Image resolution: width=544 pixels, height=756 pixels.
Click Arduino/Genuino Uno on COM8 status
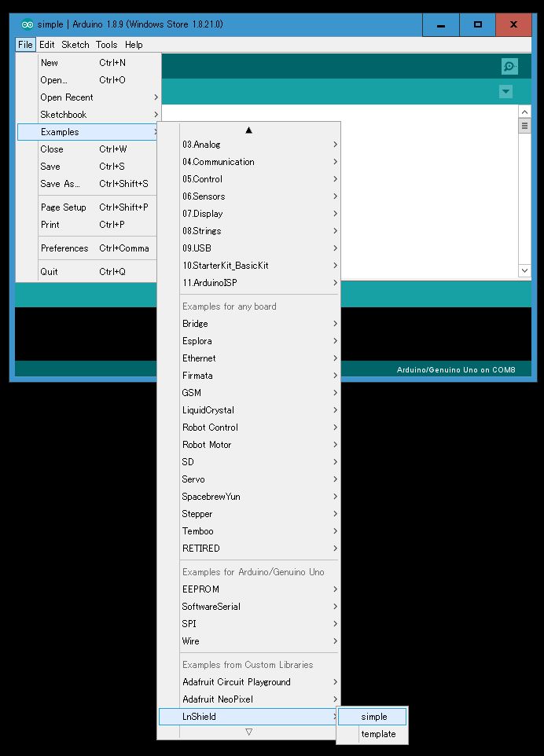tap(456, 370)
